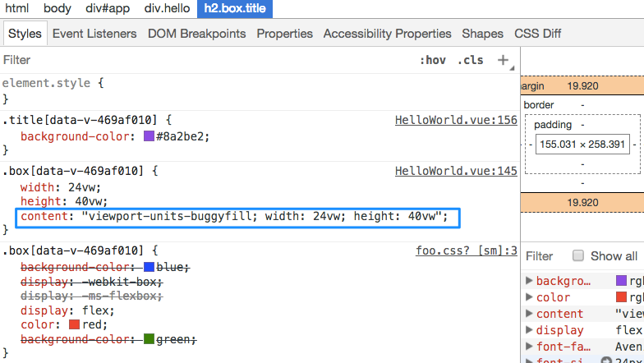The image size is (644, 363).
Task: Toggle the :hov element state button
Action: tap(433, 60)
